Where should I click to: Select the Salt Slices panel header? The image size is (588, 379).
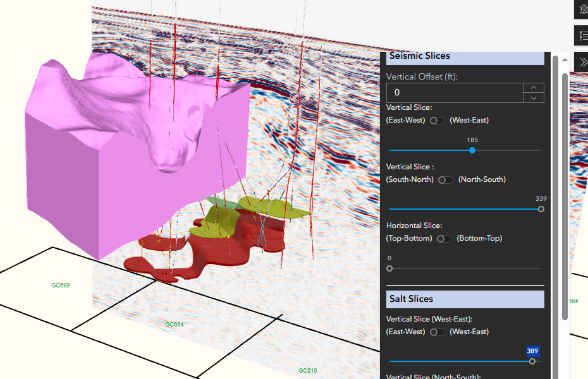(465, 299)
